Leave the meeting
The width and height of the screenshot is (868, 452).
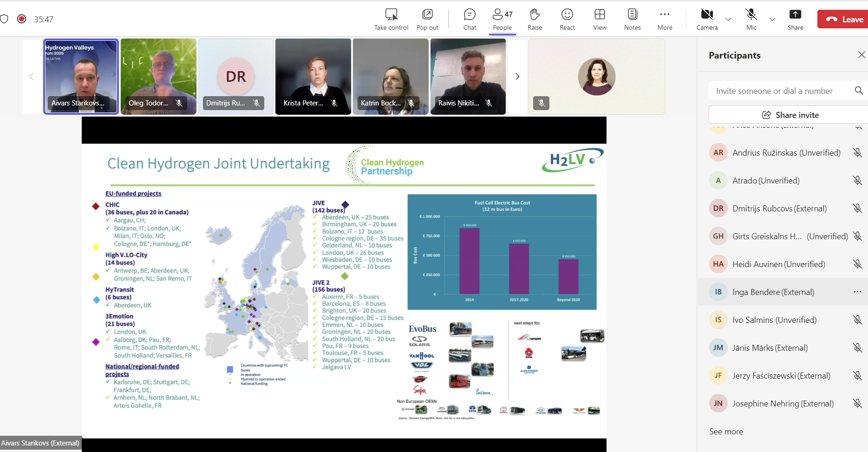tap(843, 20)
